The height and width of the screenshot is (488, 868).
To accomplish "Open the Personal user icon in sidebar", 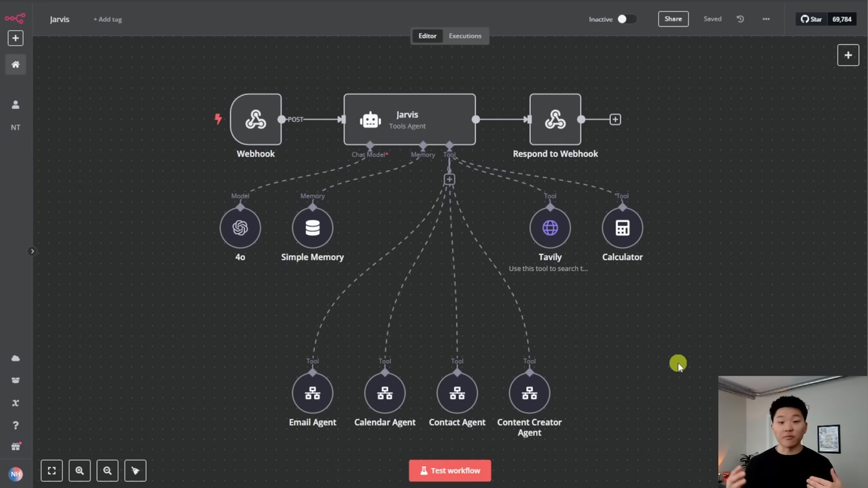I will pyautogui.click(x=15, y=105).
